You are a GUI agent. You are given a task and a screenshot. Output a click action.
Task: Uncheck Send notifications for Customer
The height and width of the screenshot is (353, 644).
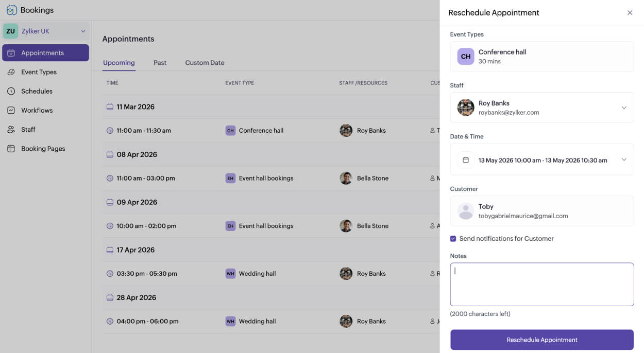[453, 238]
